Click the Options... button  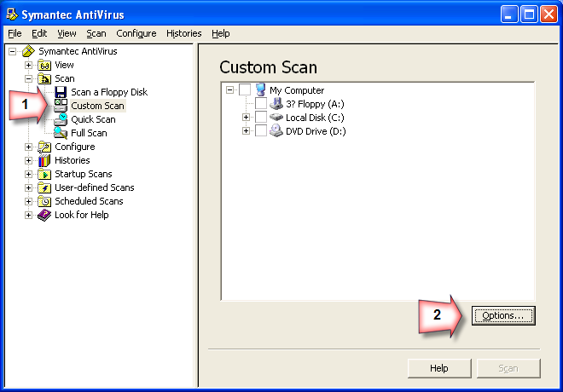503,315
